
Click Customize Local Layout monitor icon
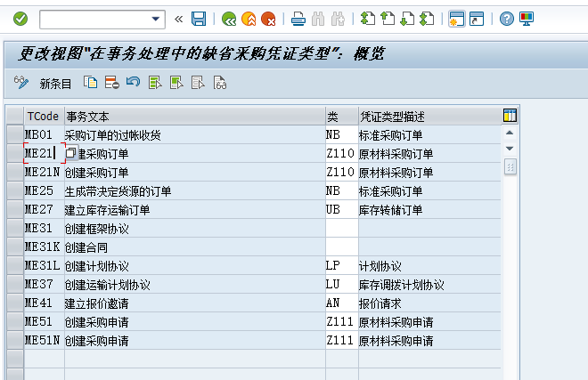point(527,19)
